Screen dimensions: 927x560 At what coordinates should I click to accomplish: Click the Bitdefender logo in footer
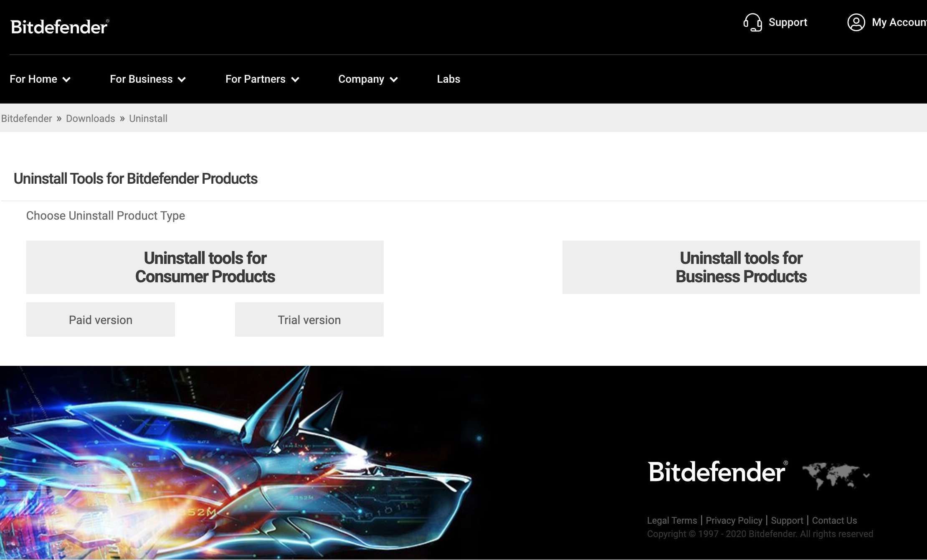click(718, 472)
